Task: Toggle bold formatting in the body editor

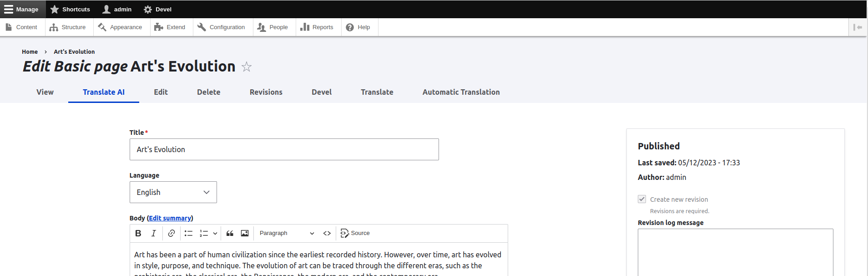Action: pyautogui.click(x=138, y=233)
